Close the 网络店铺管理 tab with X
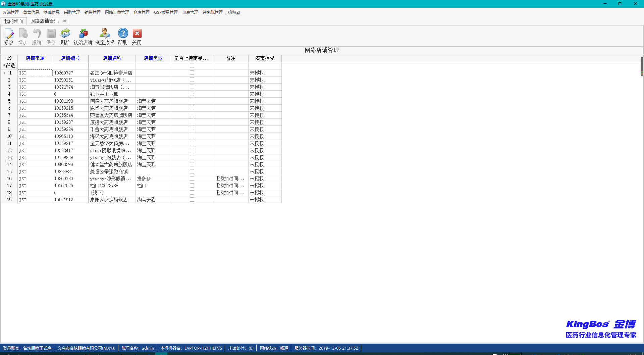The width and height of the screenshot is (644, 355). [x=64, y=21]
